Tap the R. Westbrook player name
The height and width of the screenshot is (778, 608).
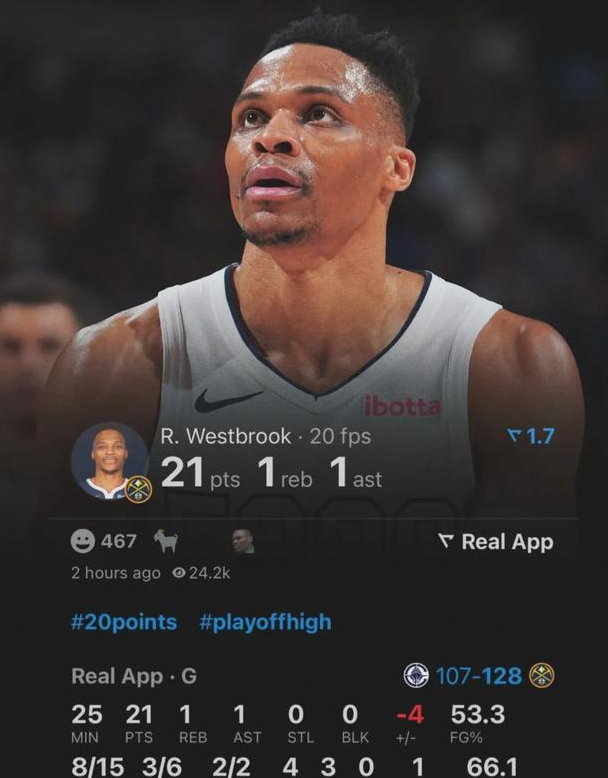point(225,436)
